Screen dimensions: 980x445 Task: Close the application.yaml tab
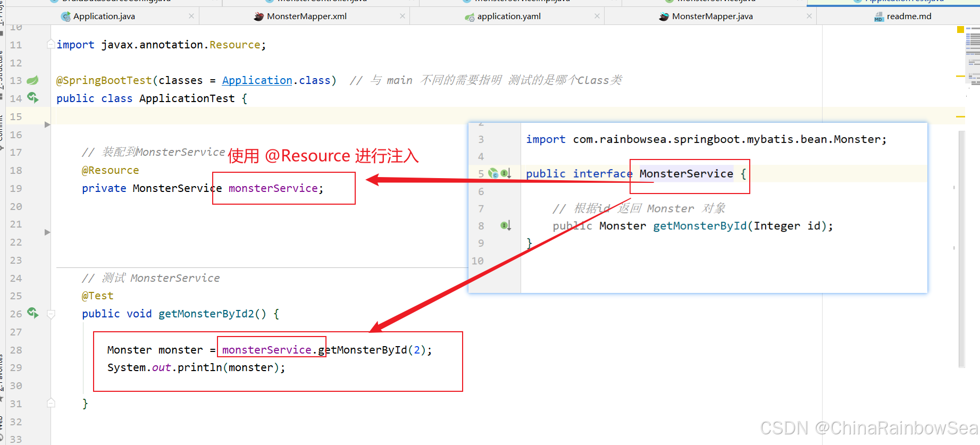[597, 16]
